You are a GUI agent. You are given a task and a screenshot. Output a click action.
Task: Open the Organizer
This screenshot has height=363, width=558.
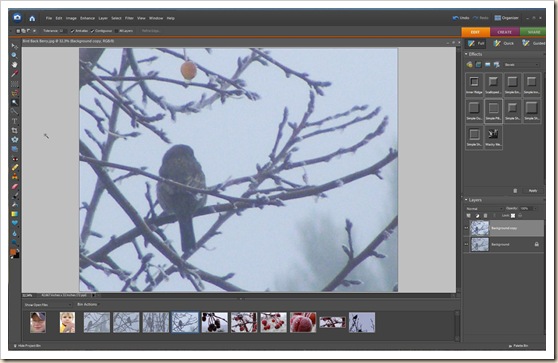[x=506, y=18]
